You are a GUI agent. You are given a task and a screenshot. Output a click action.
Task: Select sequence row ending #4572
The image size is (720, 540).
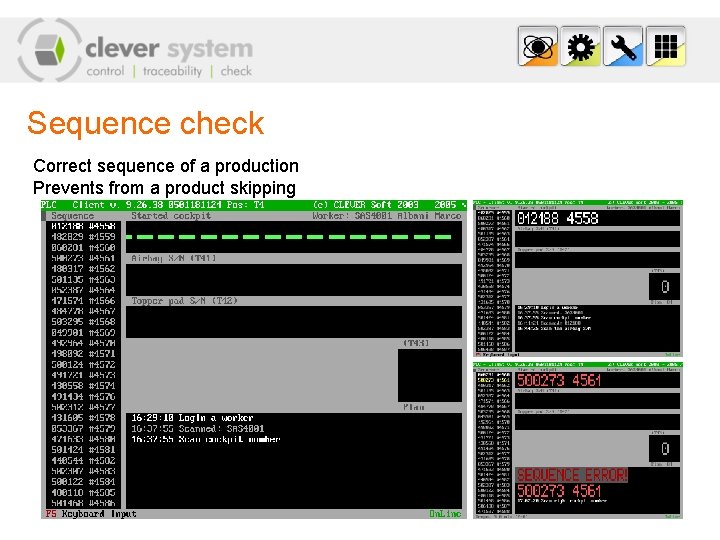[83, 365]
